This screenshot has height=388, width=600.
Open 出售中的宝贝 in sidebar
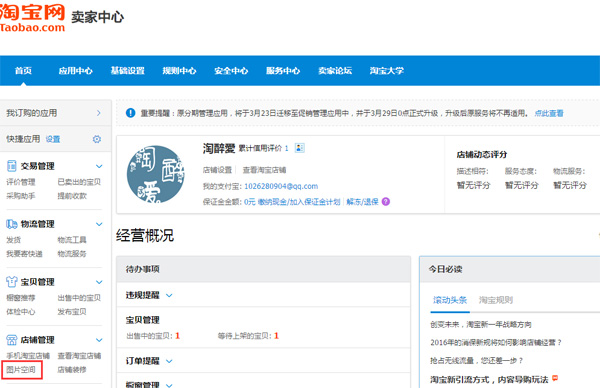pos(79,298)
